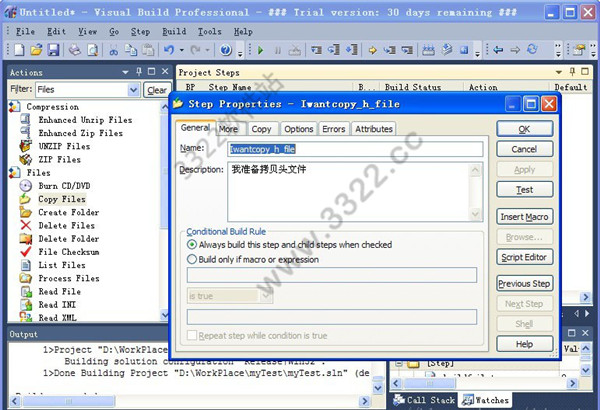Open the File menu
This screenshot has width=600, height=410.
point(25,31)
